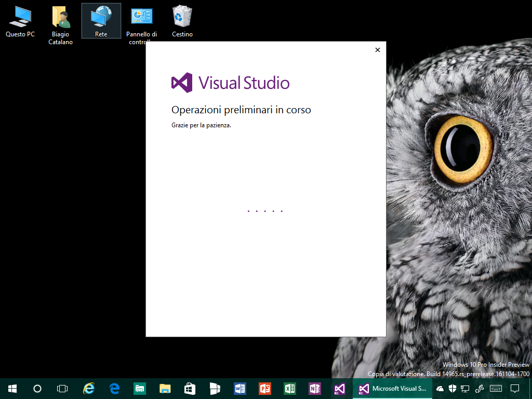Viewport: 532px width, 399px height.
Task: Open Windows Defender shield tray icon
Action: (453, 389)
